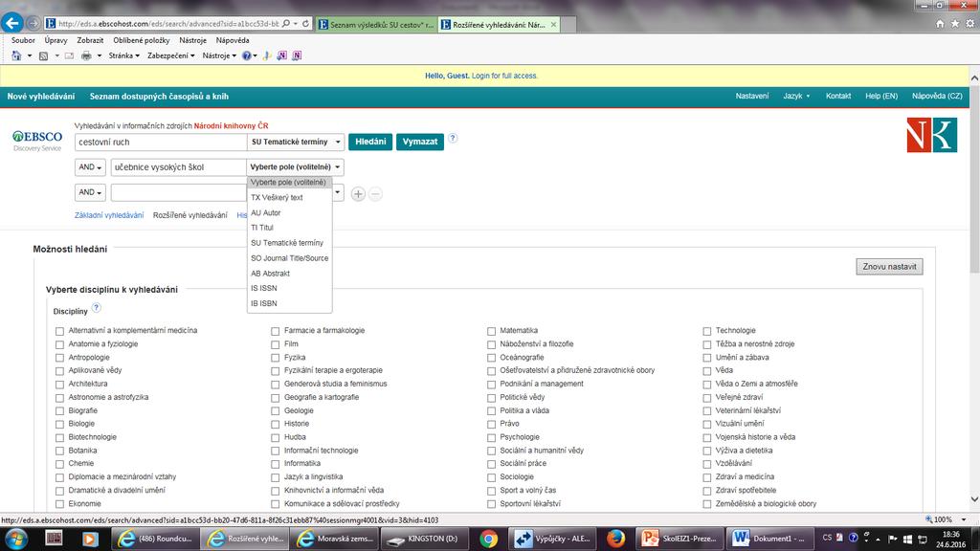980x551 pixels.
Task: Click the browser home icon at top right
Action: [x=940, y=24]
